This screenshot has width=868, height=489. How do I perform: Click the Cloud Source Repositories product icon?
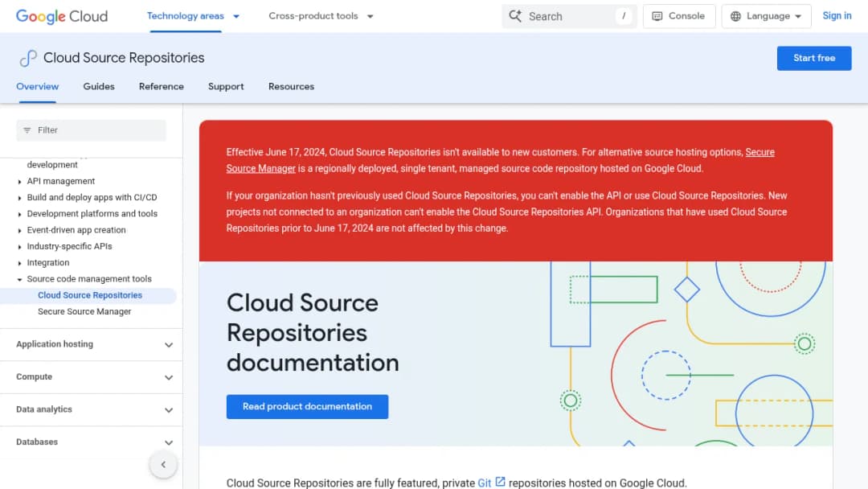click(27, 58)
